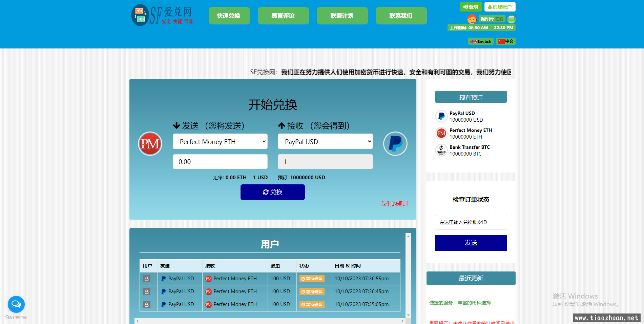This screenshot has height=324, width=644.
Task: Open the GetButton chat bubble
Action: [x=16, y=304]
